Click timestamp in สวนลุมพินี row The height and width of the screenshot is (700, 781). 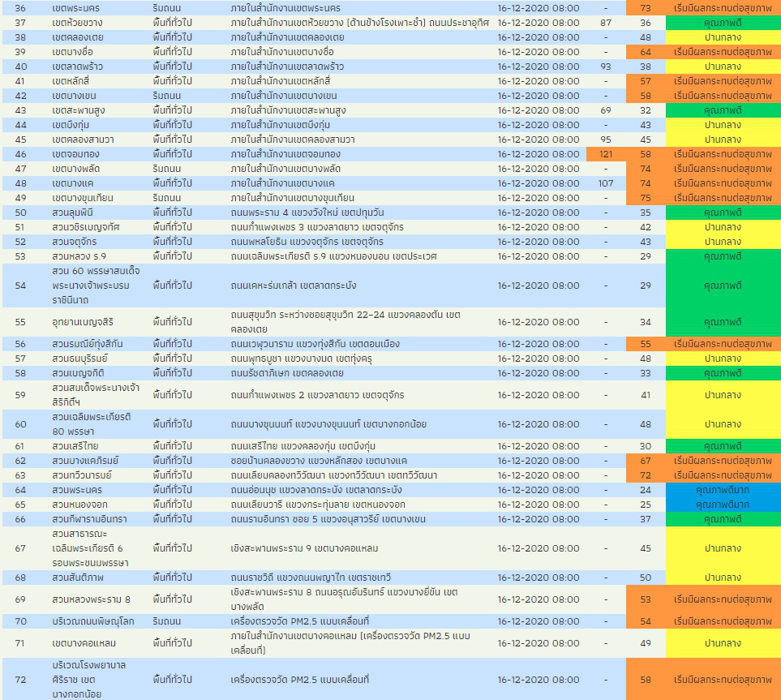[x=538, y=213]
